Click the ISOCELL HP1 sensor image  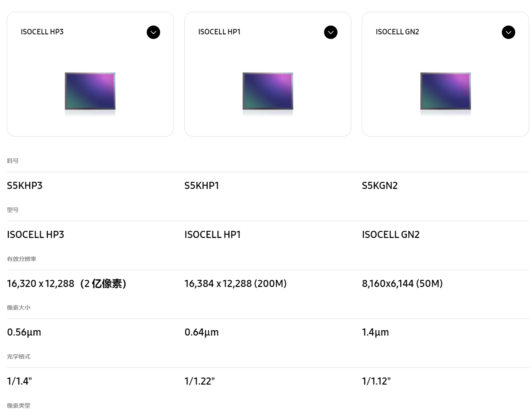(268, 92)
